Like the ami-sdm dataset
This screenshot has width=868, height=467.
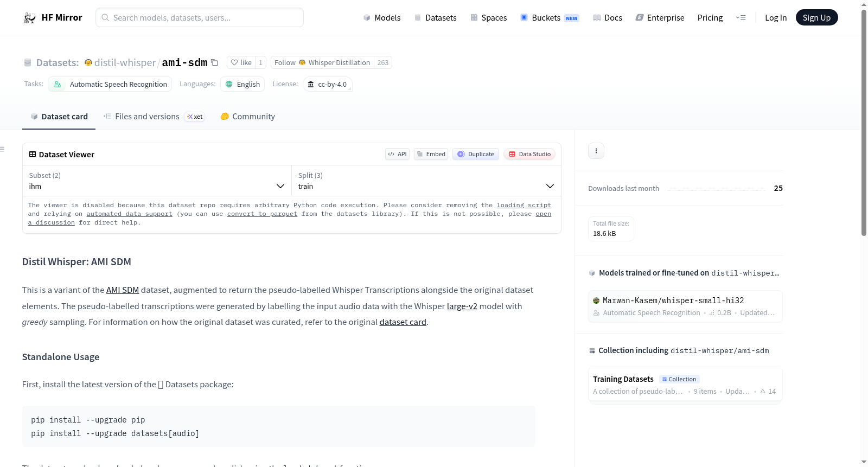coord(241,62)
